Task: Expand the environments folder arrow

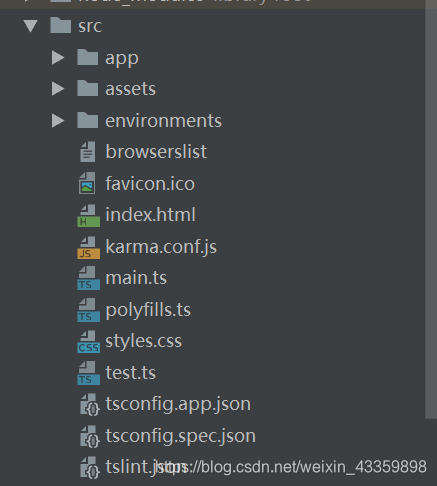Action: [58, 121]
